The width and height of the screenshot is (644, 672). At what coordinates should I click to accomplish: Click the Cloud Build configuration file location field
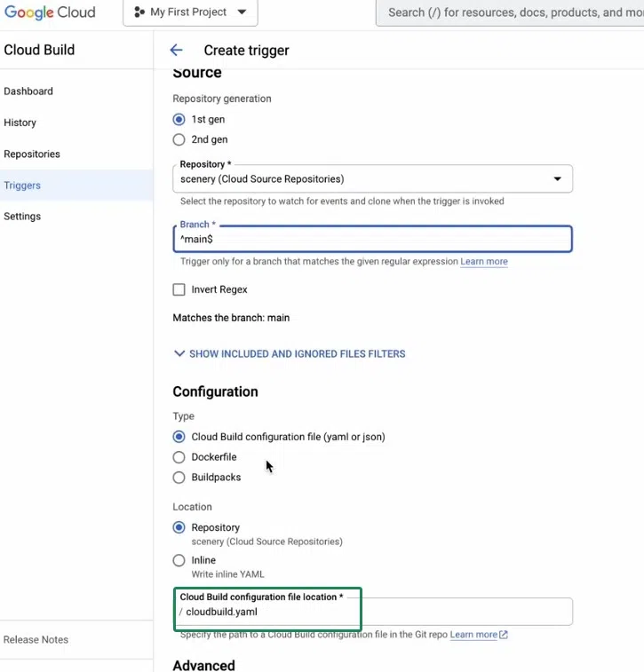(373, 612)
